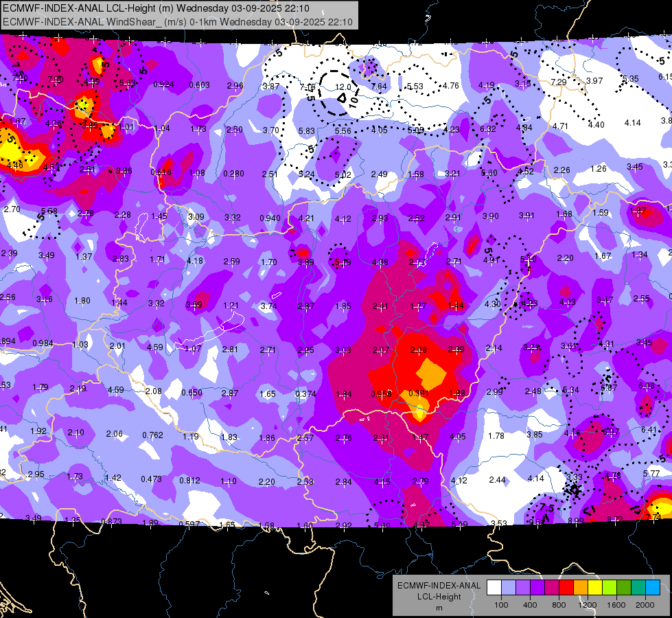Select the 0.812 grid value

click(x=189, y=480)
